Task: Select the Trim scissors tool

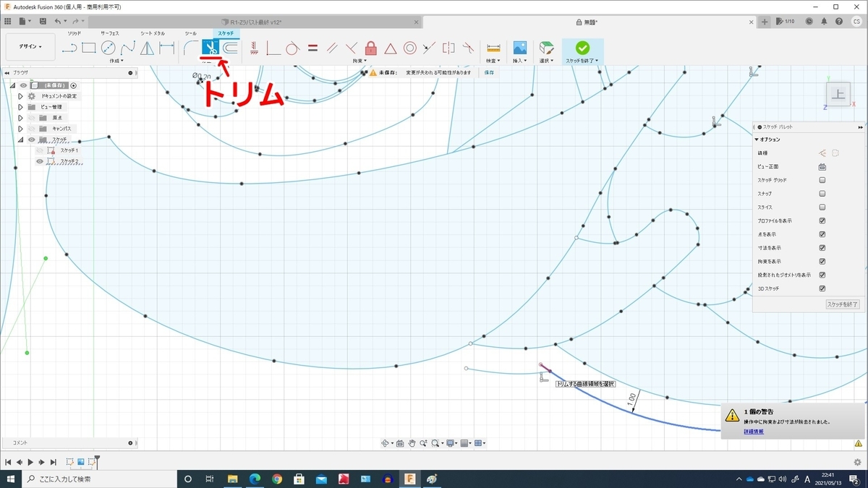Action: [x=210, y=48]
